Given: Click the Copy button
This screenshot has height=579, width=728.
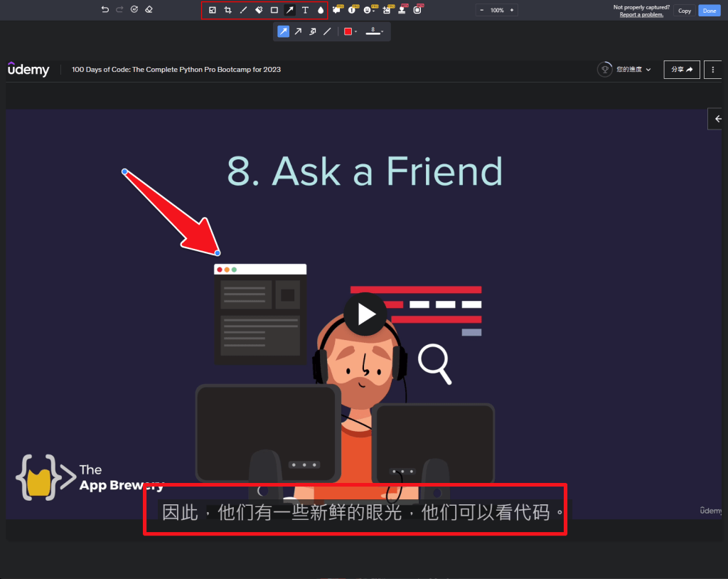Looking at the screenshot, I should pos(684,11).
